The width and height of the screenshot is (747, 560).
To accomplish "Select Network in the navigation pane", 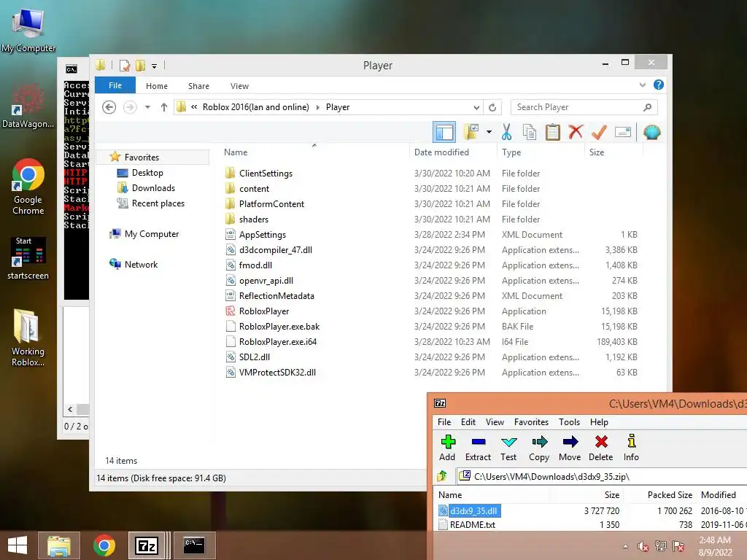I will (x=141, y=264).
